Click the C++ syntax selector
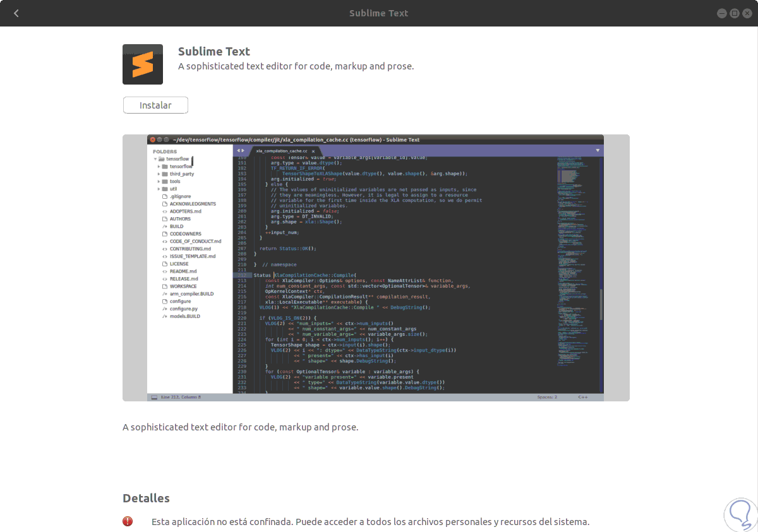 pyautogui.click(x=583, y=398)
